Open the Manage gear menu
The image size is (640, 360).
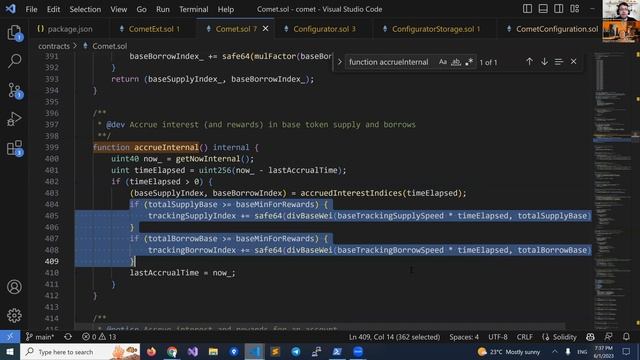(x=14, y=316)
